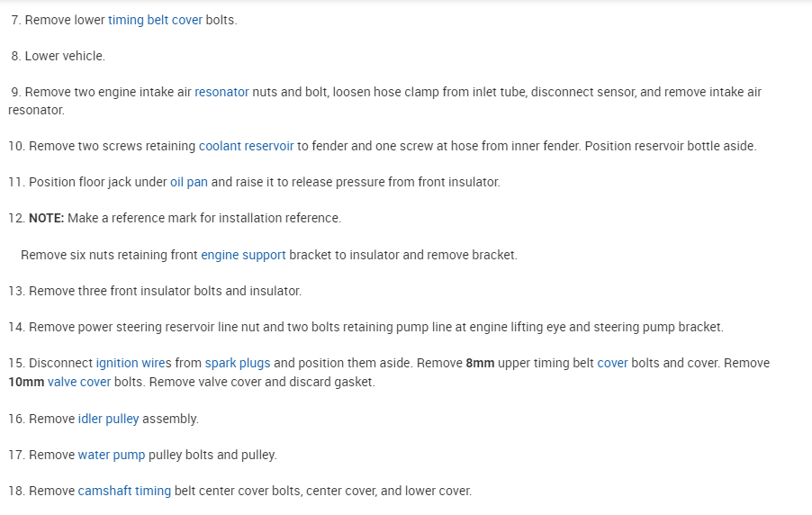812x515 pixels.
Task: Open the 'valve cover' link
Action: coord(79,382)
